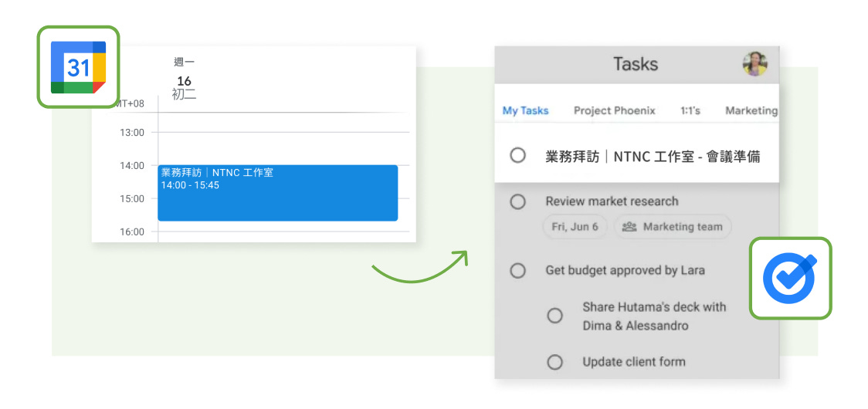This screenshot has height=409, width=868.
Task: Select the 1:1's tab
Action: point(690,110)
